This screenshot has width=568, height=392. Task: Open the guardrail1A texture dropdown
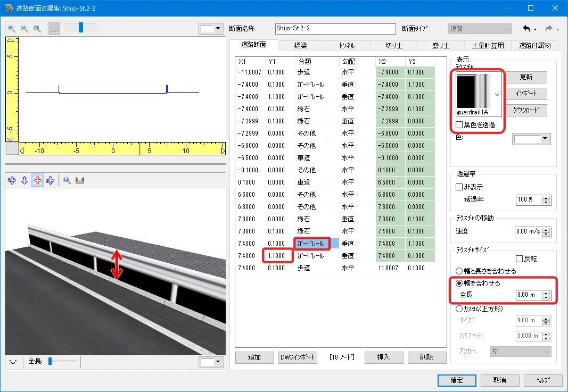497,94
